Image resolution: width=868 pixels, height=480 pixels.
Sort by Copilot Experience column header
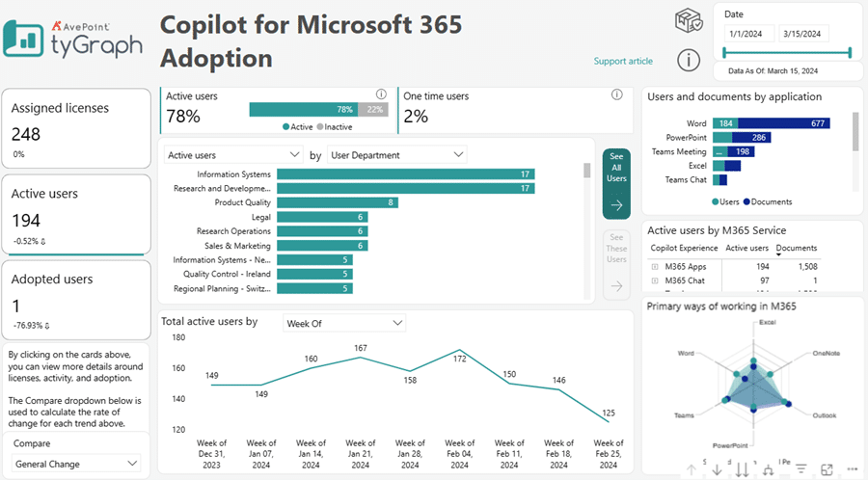tap(684, 248)
